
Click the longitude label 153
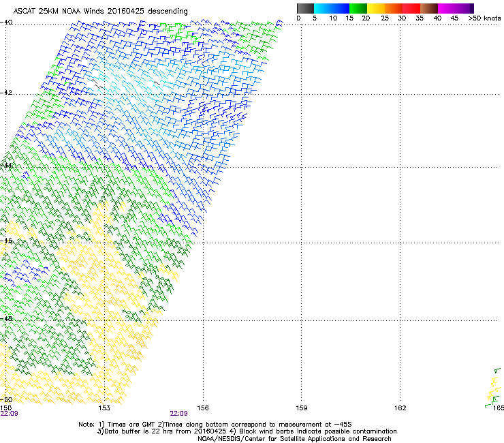pos(104,408)
